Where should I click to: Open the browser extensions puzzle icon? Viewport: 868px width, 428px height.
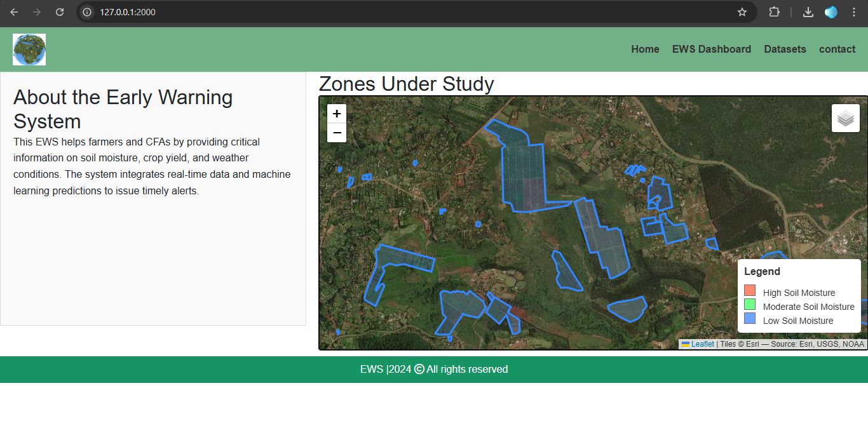click(x=774, y=12)
